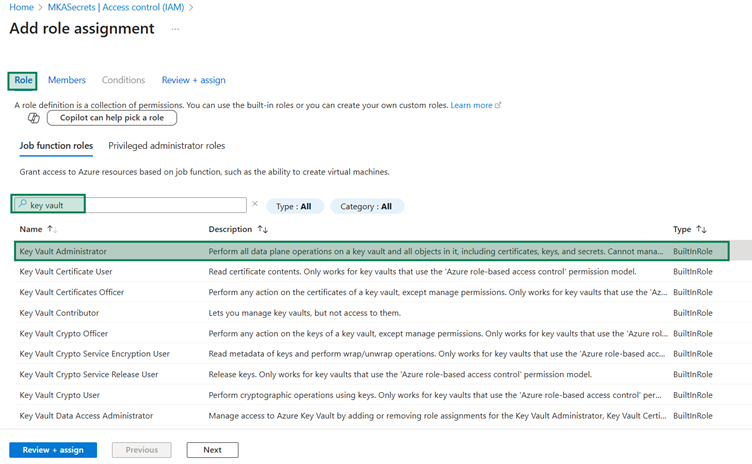Go to Home breadcrumb link

click(20, 8)
